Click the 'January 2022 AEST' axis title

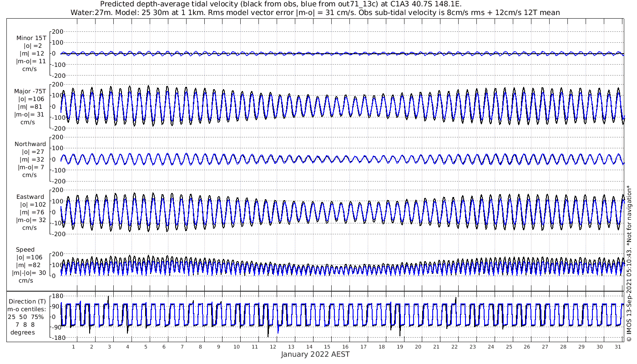315,354
